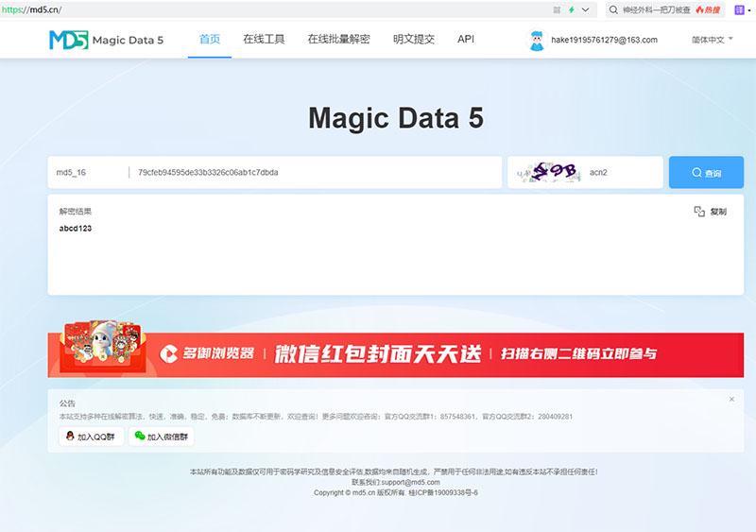The image size is (756, 532).
Task: Click the grid icon in address bar
Action: [x=557, y=9]
